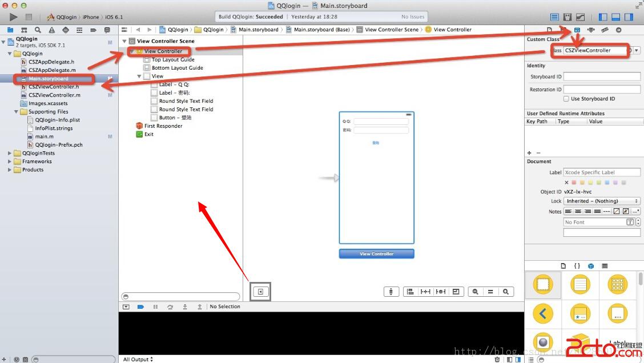Run the project with the Play button
Viewport: 644px width, 363px height.
pos(14,17)
